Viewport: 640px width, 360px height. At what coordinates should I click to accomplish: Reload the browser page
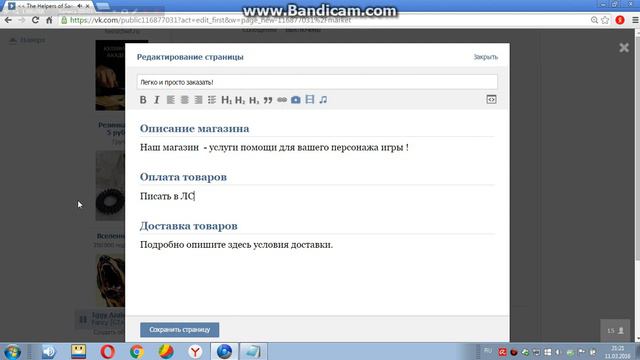(36, 20)
